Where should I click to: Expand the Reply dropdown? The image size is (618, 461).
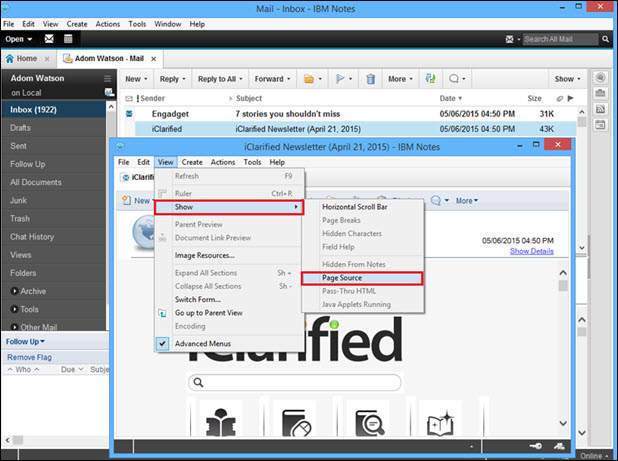(x=172, y=79)
